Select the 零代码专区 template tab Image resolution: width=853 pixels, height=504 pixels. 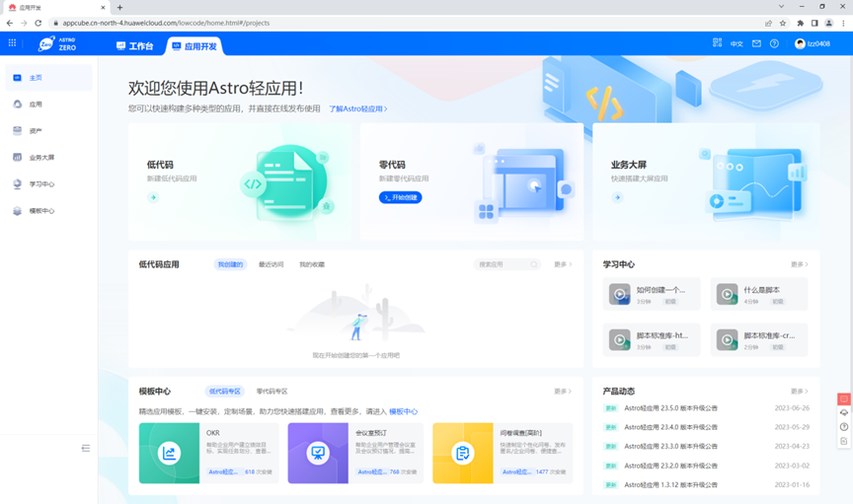point(272,391)
